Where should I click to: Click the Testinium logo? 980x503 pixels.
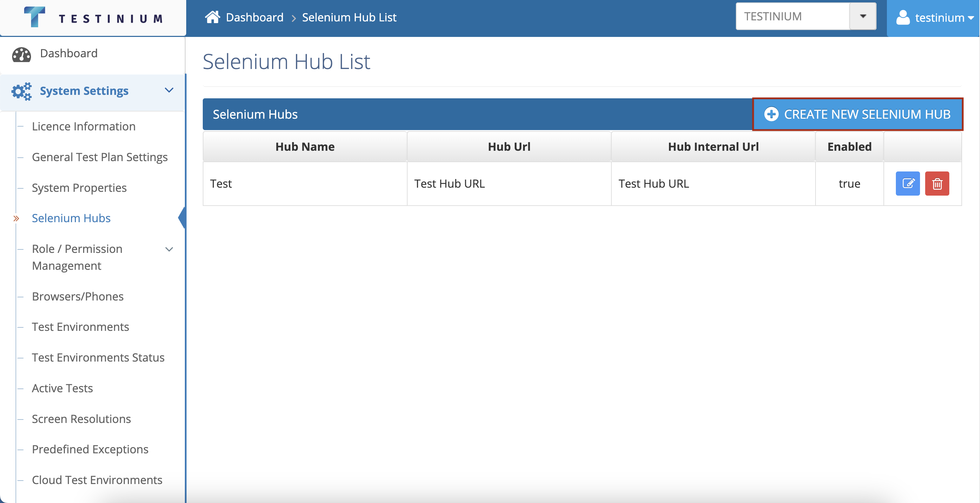click(93, 18)
